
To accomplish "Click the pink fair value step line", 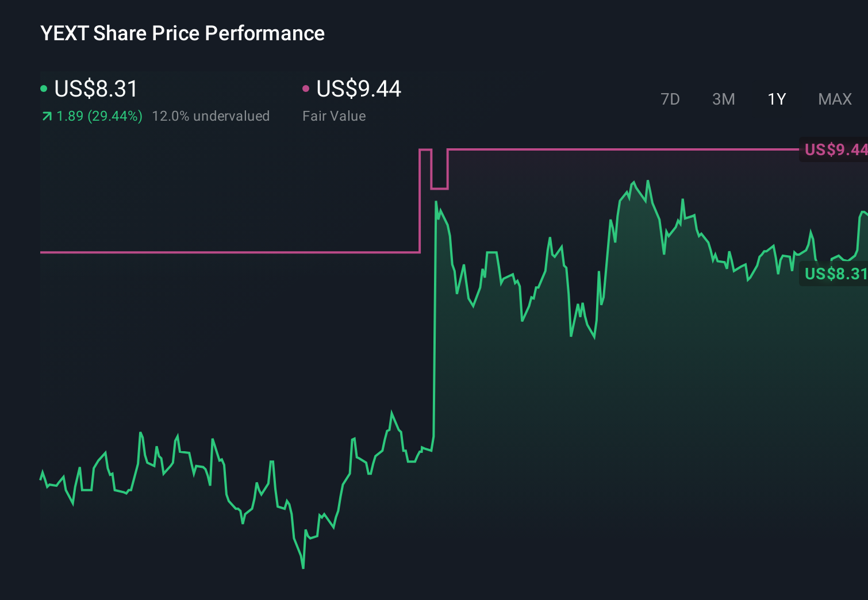I will coord(230,252).
